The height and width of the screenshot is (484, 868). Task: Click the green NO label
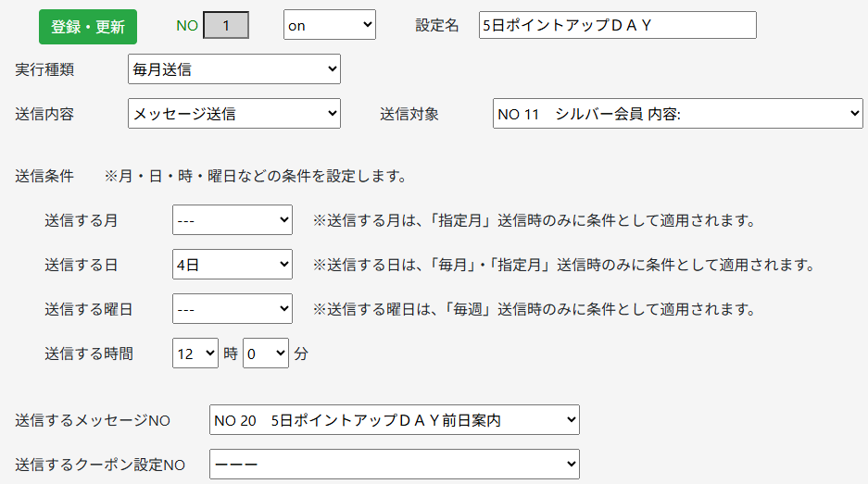coord(187,25)
